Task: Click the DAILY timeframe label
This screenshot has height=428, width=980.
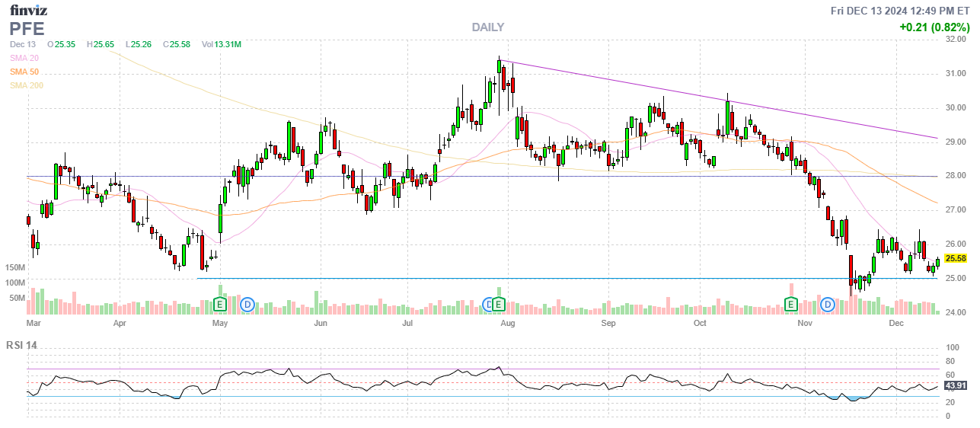Action: click(x=487, y=27)
